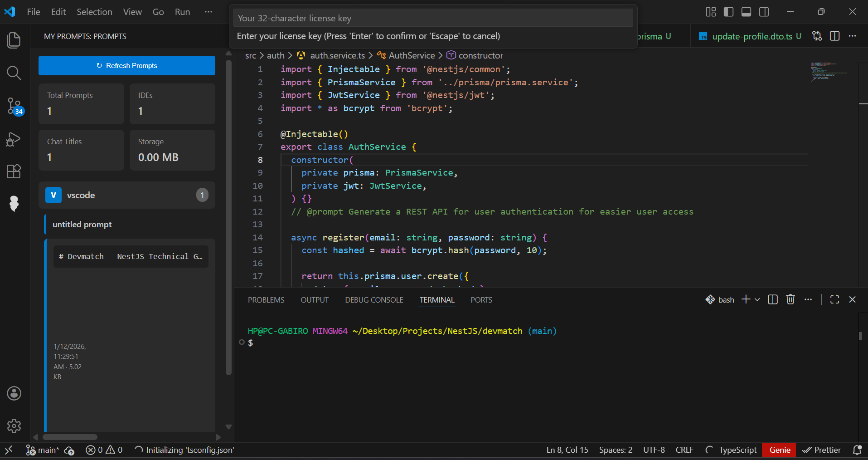This screenshot has width=868, height=460.
Task: Open the Run menu
Action: pos(182,12)
